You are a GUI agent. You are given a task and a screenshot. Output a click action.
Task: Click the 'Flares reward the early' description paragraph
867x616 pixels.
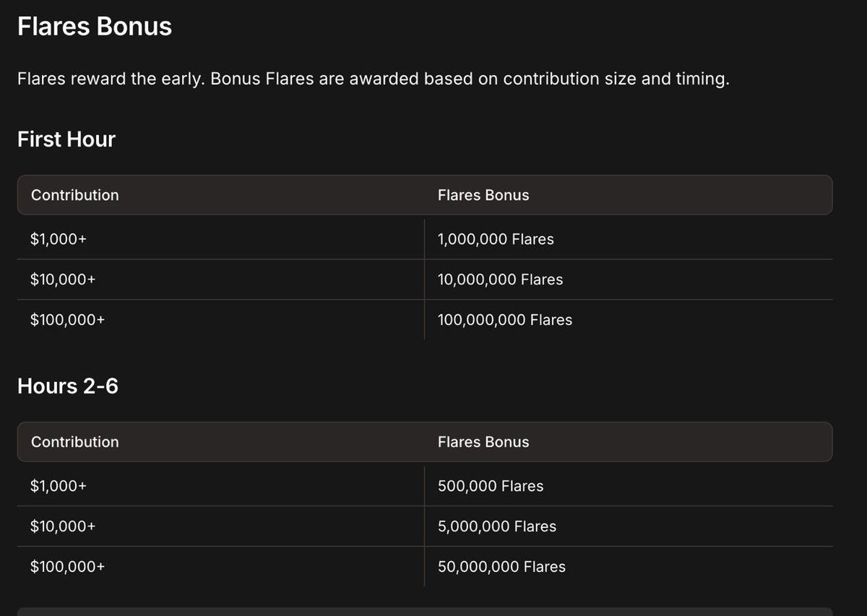point(373,79)
